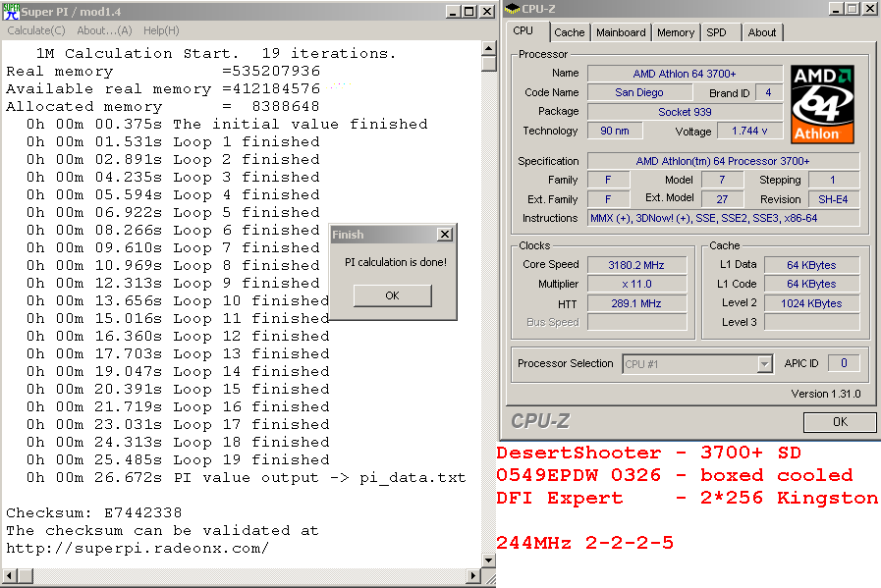This screenshot has width=881, height=588.
Task: Click the CPU-Z title bar chip icon
Action: pos(512,9)
